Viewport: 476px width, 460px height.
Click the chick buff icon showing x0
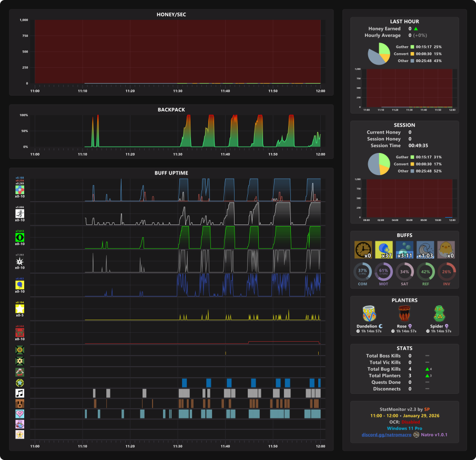click(x=446, y=250)
